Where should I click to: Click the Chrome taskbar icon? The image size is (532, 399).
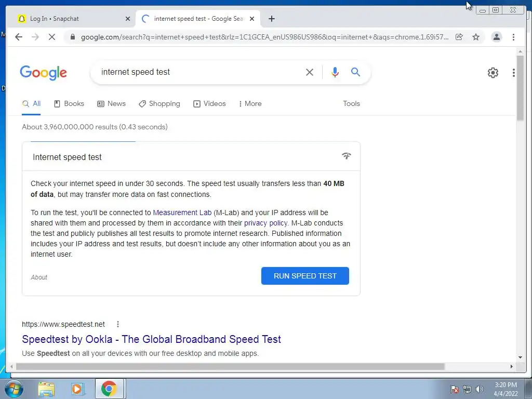pos(109,389)
